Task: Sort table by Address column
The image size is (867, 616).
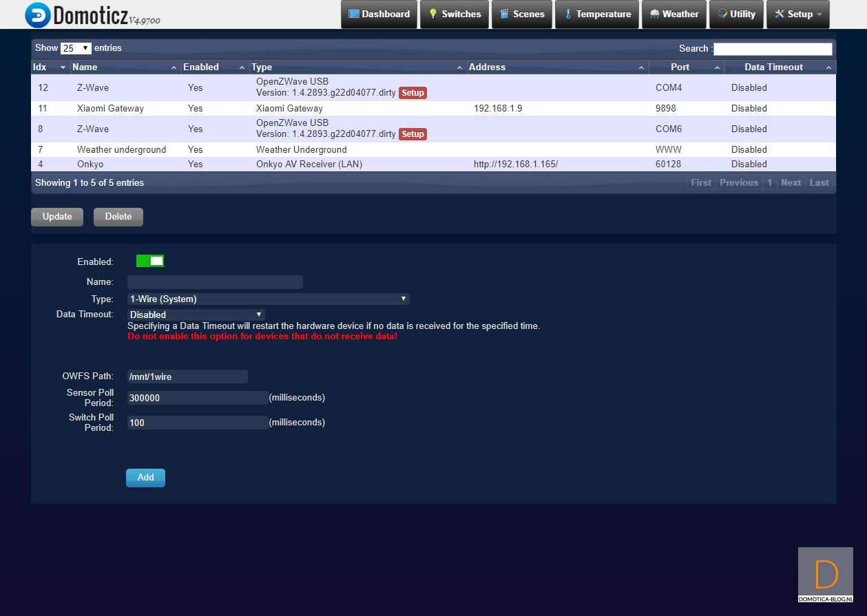Action: pyautogui.click(x=558, y=67)
